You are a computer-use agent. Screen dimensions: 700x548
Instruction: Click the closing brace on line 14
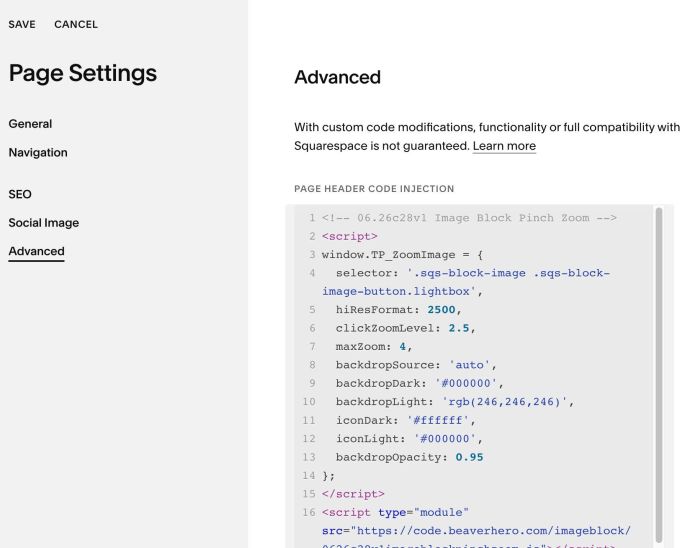tap(328, 476)
